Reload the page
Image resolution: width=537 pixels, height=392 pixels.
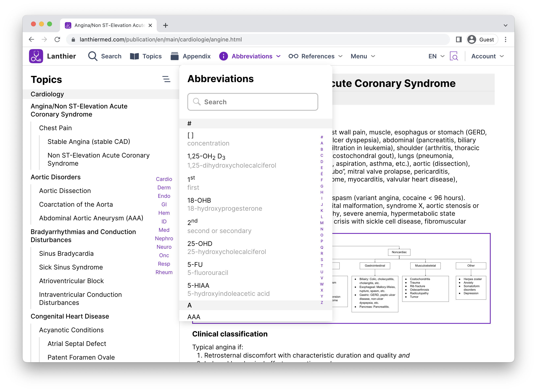coord(57,39)
